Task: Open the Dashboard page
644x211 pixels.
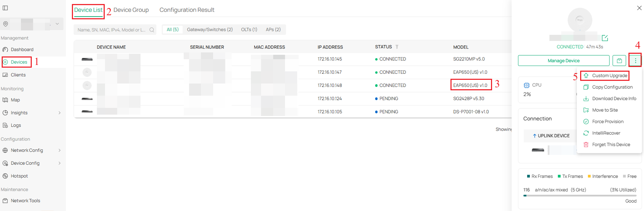Action: pos(22,49)
